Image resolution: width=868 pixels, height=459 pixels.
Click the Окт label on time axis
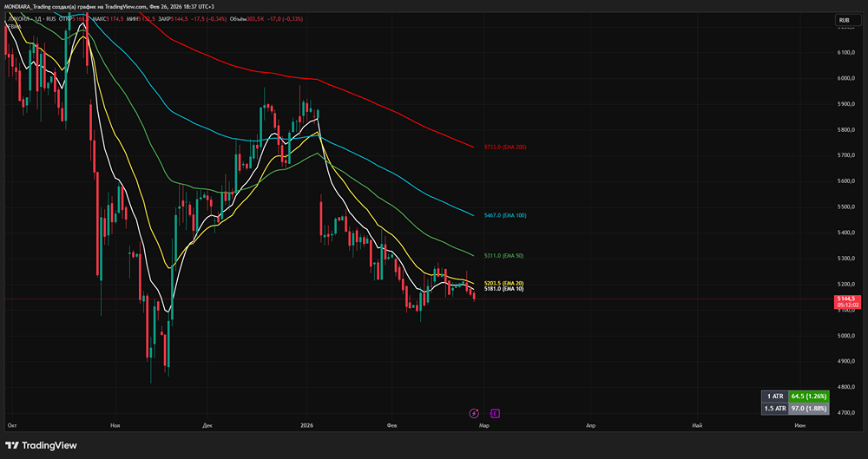tap(12, 425)
